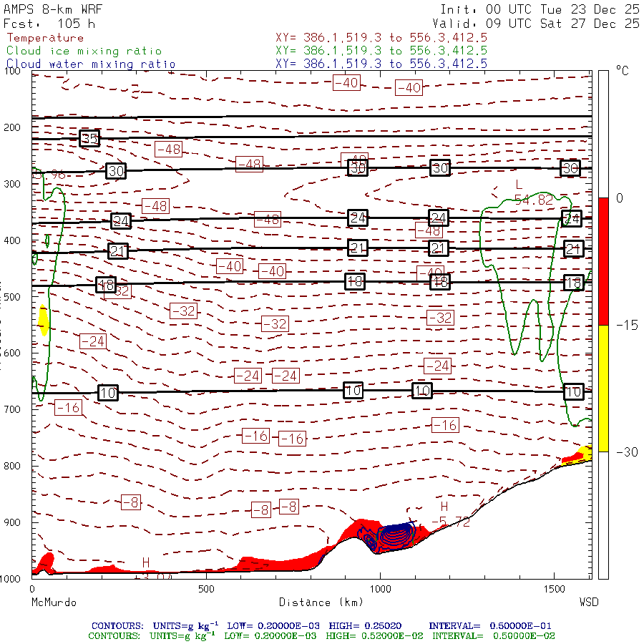
Task: Click the pressure axis label "300"
Action: [x=12, y=184]
